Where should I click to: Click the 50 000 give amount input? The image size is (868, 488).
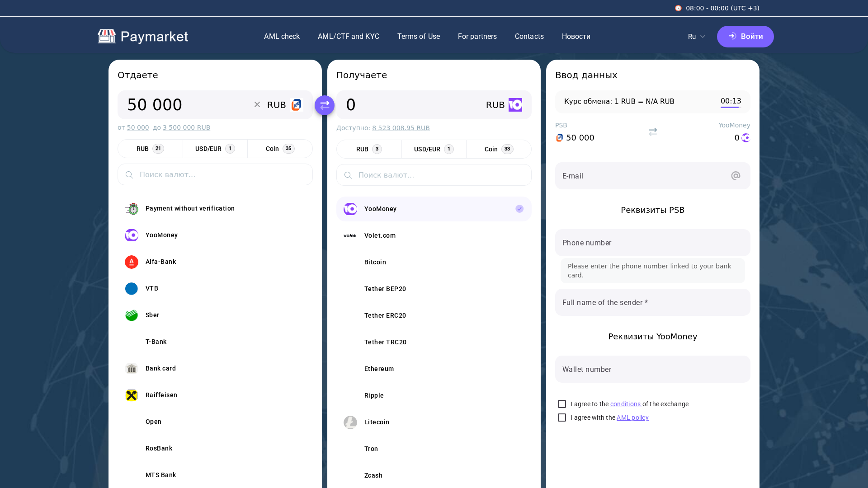pos(185,105)
